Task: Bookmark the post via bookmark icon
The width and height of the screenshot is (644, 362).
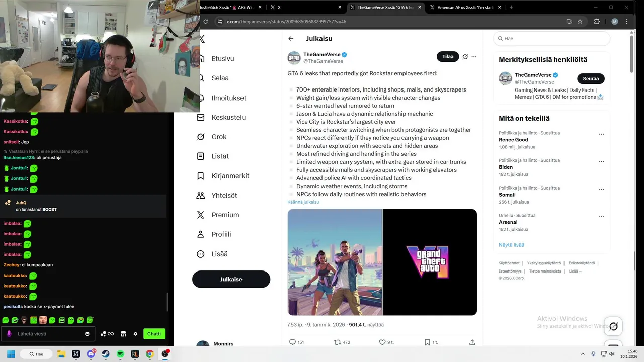Action: coord(427,342)
